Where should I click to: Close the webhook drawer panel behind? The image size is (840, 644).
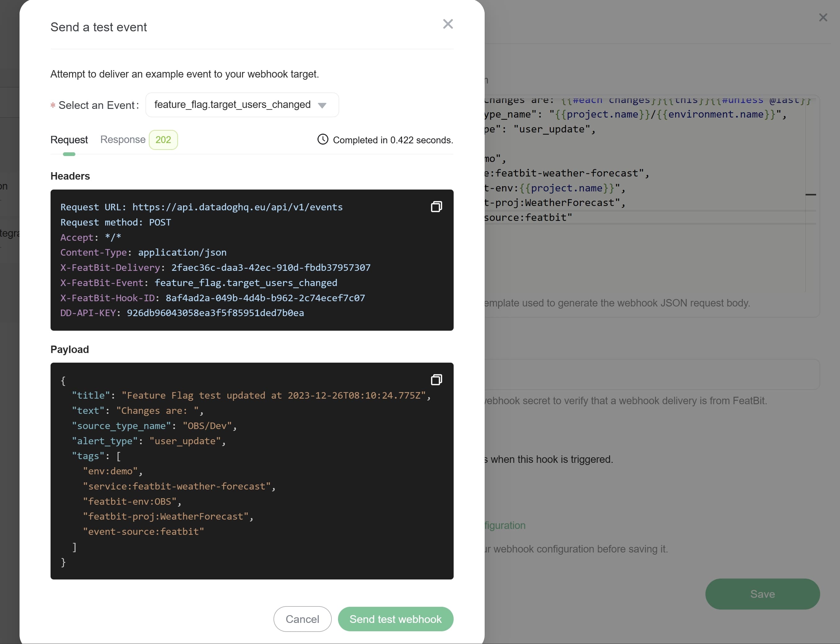pos(823,18)
